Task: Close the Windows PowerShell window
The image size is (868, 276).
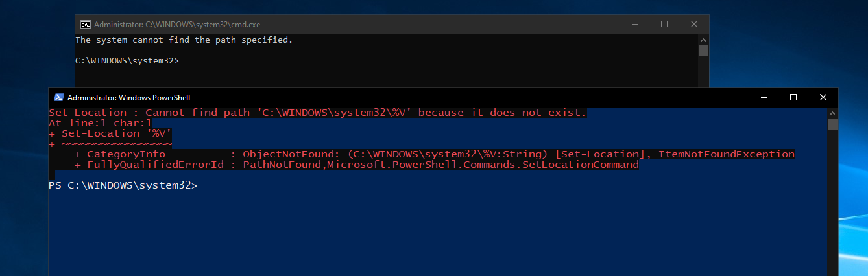Action: click(823, 97)
